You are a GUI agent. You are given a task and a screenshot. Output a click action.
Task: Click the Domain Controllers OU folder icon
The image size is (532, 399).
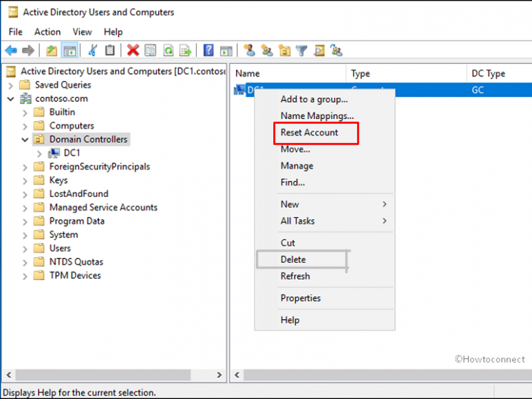click(x=39, y=140)
